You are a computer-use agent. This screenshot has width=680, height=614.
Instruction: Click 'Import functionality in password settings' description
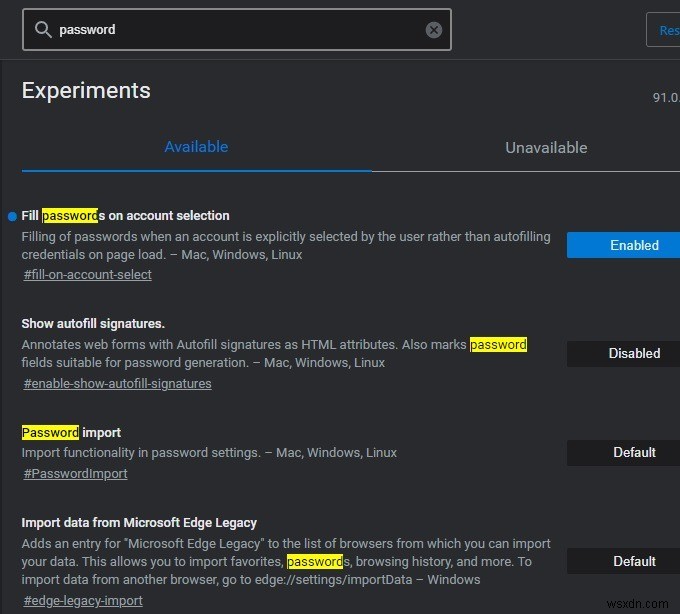[x=209, y=453]
